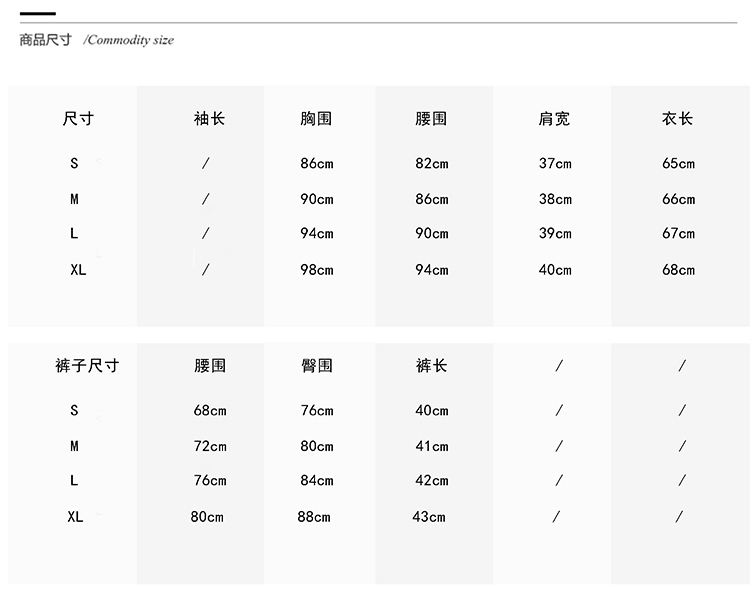This screenshot has width=750, height=611.
Task: Click the 72cm pants waist for size M
Action: click(210, 447)
